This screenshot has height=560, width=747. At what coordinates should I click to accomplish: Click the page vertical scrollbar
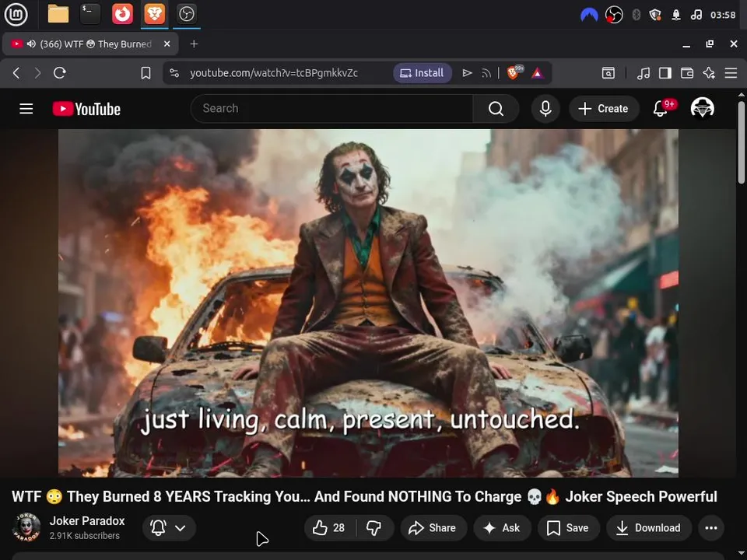(742, 141)
